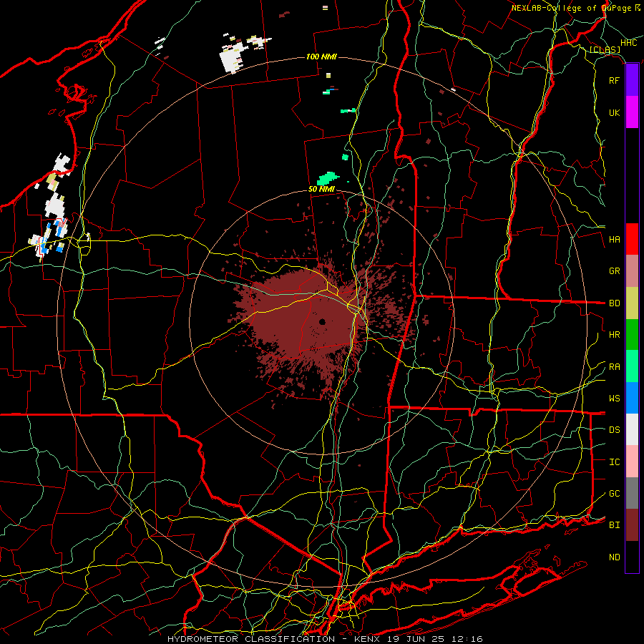Image resolution: width=644 pixels, height=644 pixels.
Task: Click the BI legend label
Action: (615, 525)
